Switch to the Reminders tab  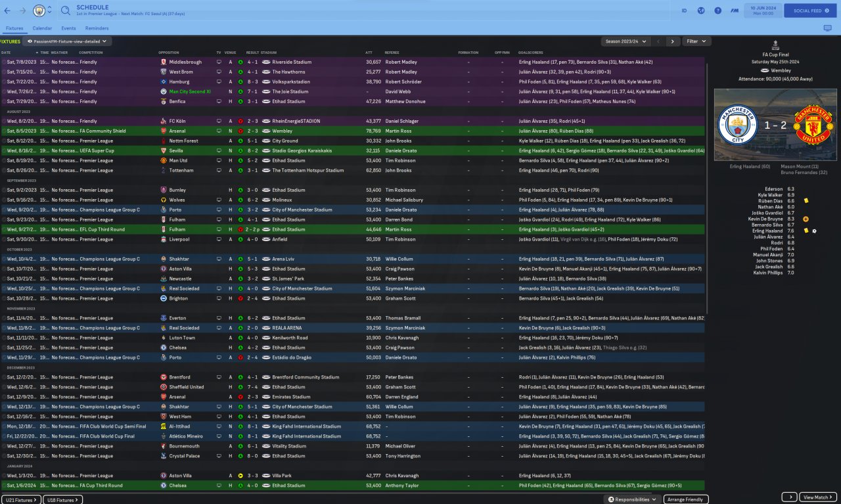[97, 28]
